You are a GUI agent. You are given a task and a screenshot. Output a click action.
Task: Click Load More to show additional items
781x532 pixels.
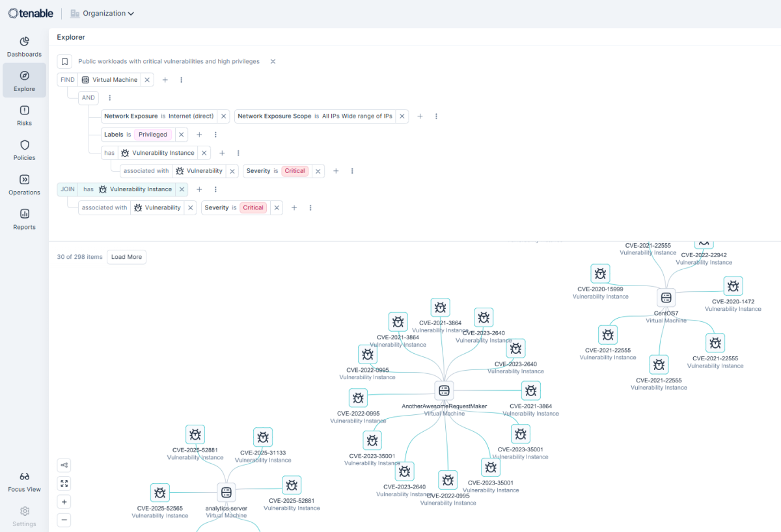(x=126, y=257)
